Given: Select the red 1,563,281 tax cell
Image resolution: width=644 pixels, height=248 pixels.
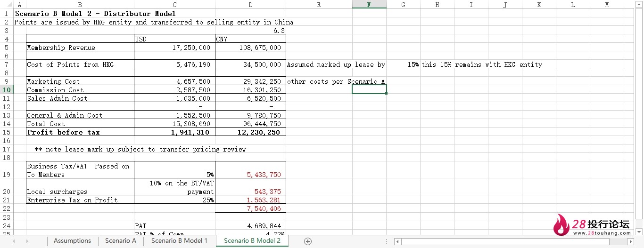Looking at the screenshot, I should pyautogui.click(x=250, y=200).
